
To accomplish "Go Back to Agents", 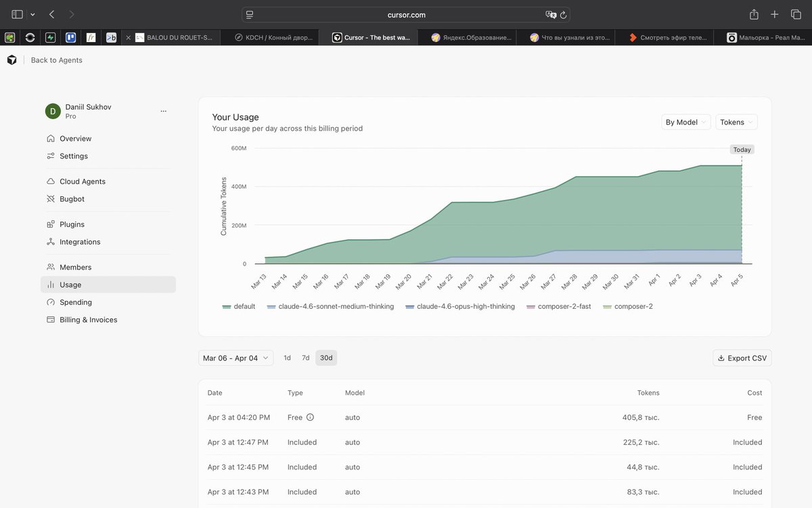I will point(56,60).
